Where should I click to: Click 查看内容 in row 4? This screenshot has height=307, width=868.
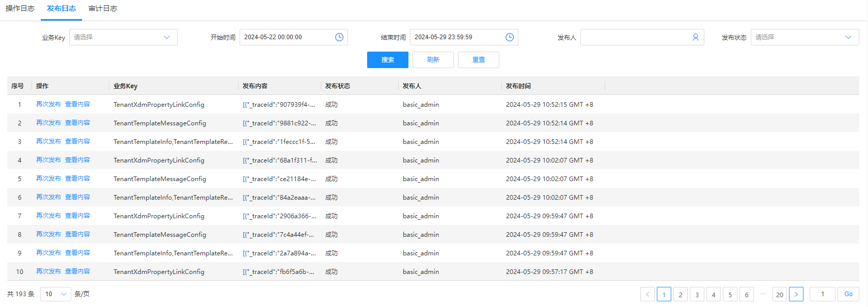pos(77,160)
